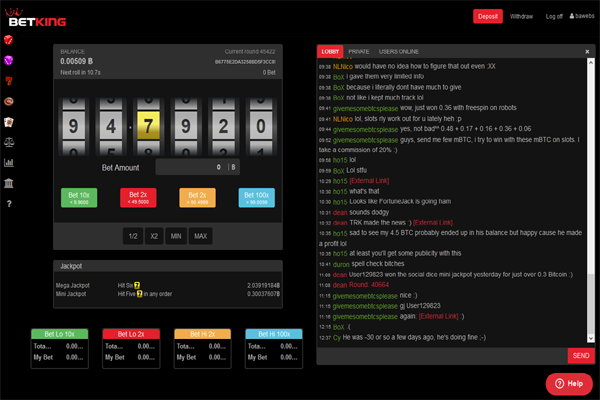Place the blue Bet 100x wager
Viewport: 600px width, 400px height.
(256, 198)
